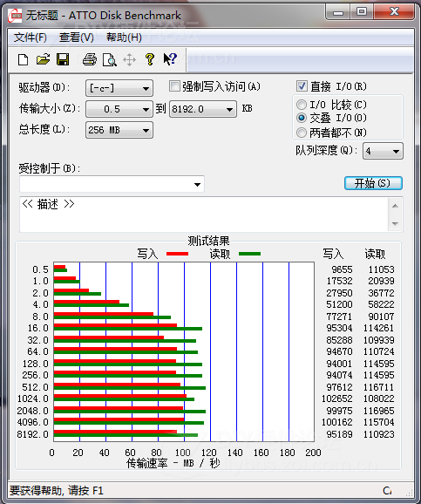Click read value 114261 for 16.0 row
This screenshot has width=421, height=504.
pyautogui.click(x=379, y=328)
